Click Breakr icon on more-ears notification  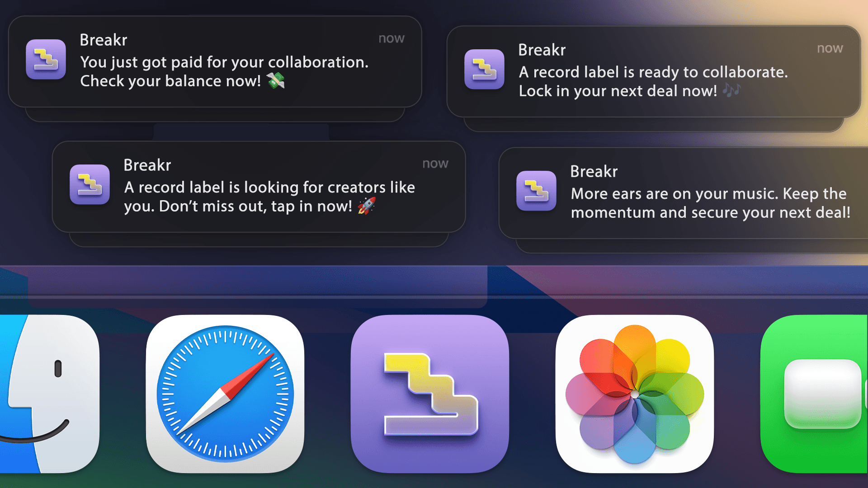click(x=536, y=191)
